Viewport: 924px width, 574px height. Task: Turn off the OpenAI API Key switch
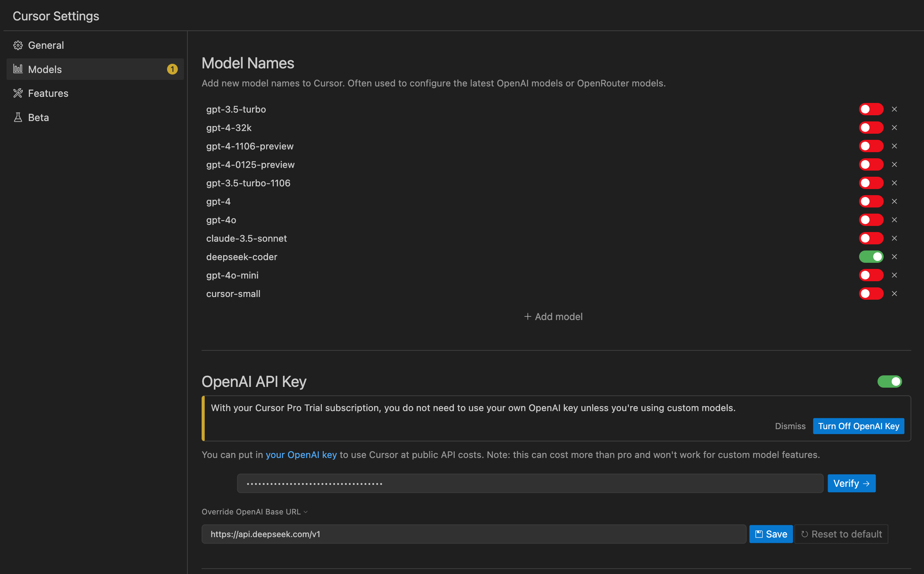click(889, 382)
